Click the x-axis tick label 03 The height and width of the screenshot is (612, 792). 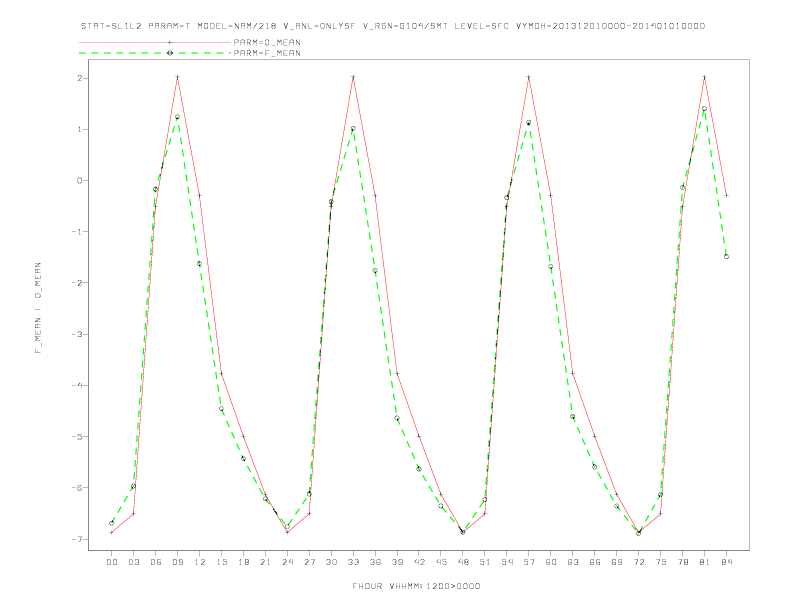133,562
